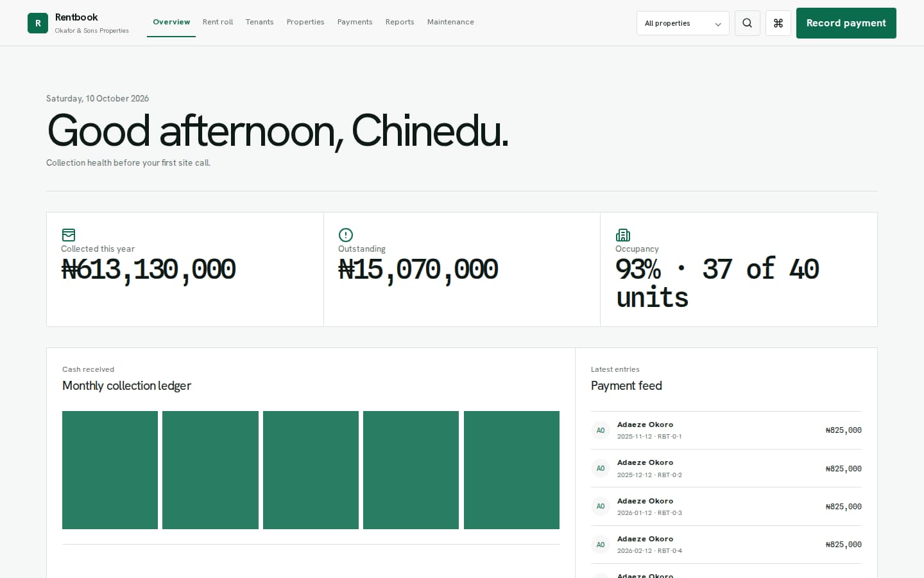Click the '93% · 37 of 40 units' value
Screen dimensions: 924x578
pos(717,283)
